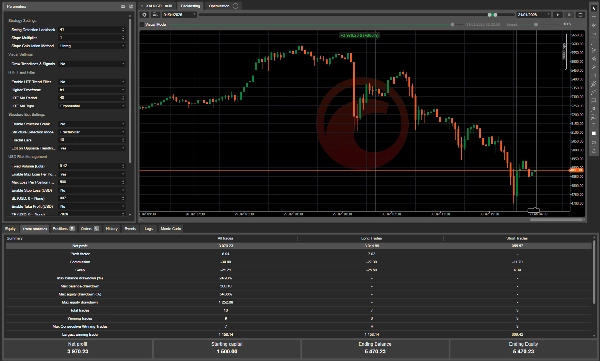
Task: Click the orange price label on the price axis
Action: point(576,170)
